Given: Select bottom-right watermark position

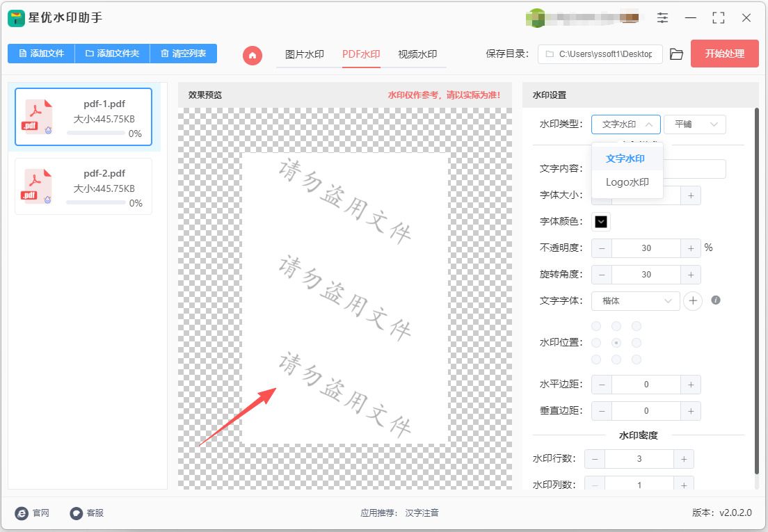Looking at the screenshot, I should (637, 360).
